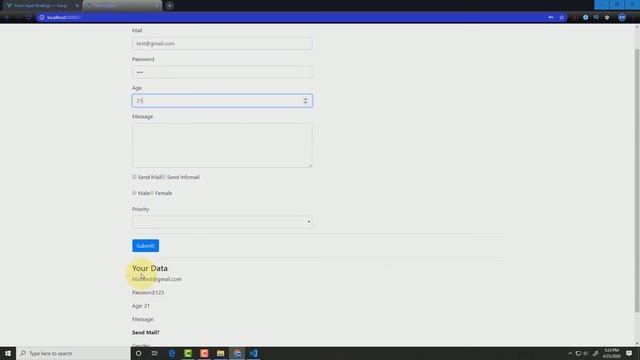640x360 pixels.
Task: Select the Female radio button
Action: tap(151, 193)
